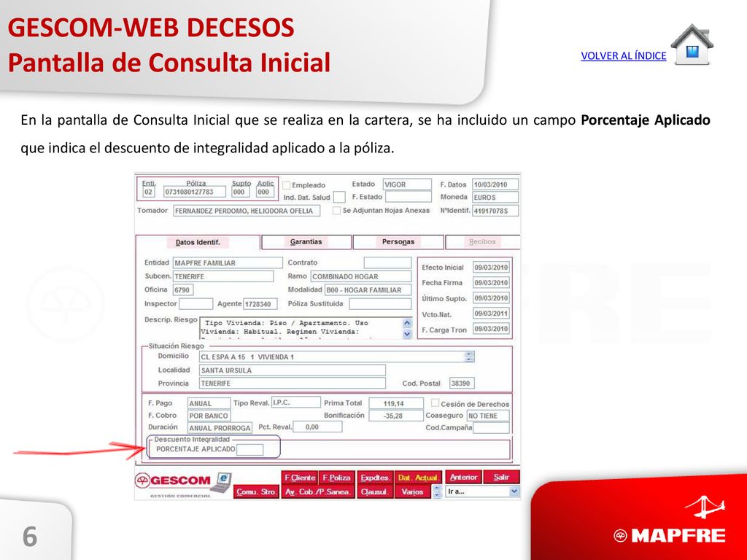Click the Último Supto. date field
Image resolution: width=747 pixels, height=560 pixels.
491,298
